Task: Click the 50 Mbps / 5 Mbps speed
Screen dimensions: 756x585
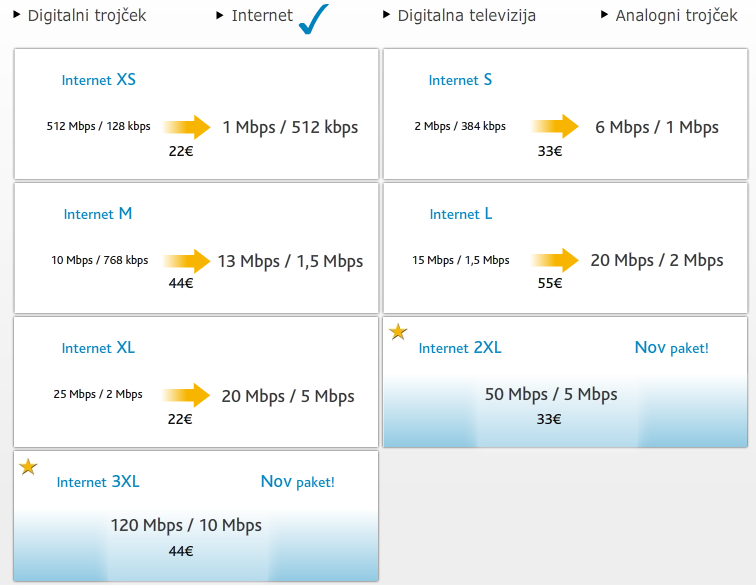Action: (551, 395)
